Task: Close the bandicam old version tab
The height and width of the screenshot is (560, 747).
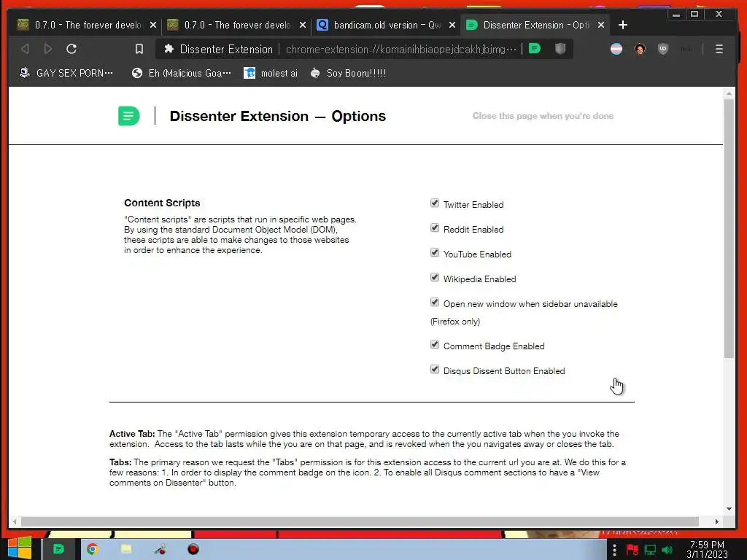Action: coord(452,25)
